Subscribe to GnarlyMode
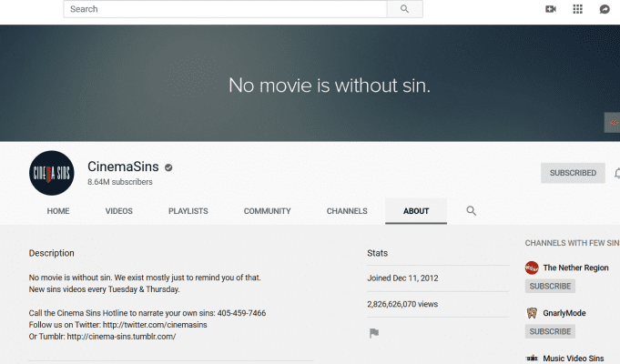The width and height of the screenshot is (620, 364). [550, 331]
